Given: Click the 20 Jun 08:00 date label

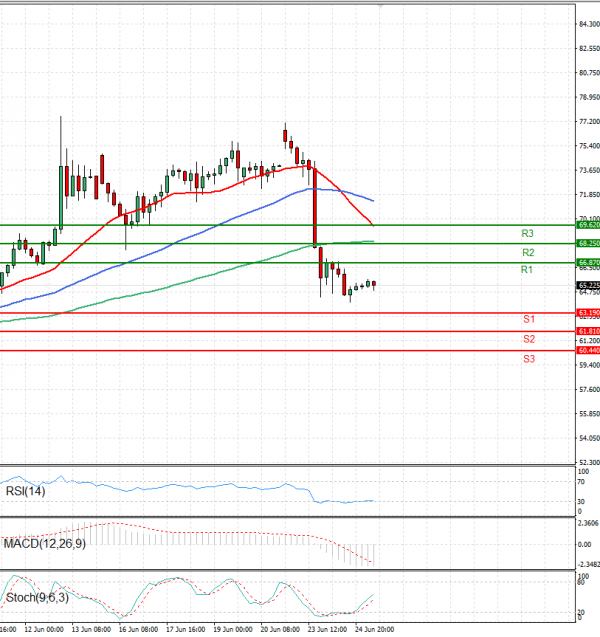Looking at the screenshot, I should (280, 629).
